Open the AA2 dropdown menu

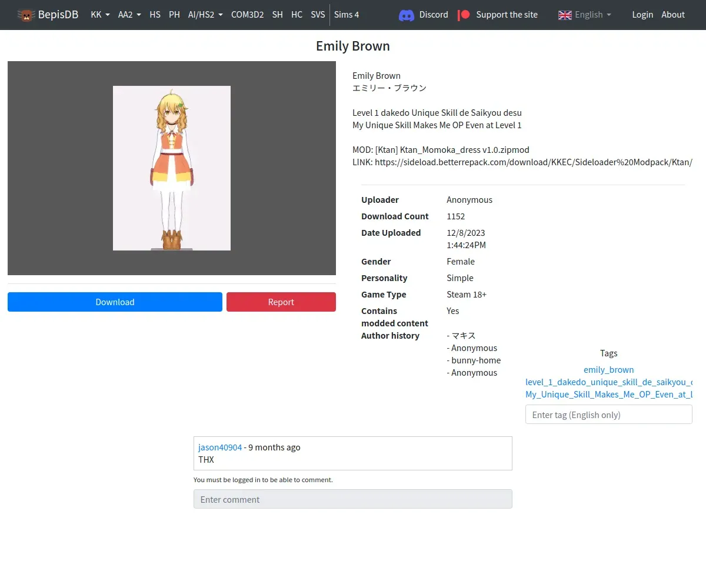pos(129,15)
